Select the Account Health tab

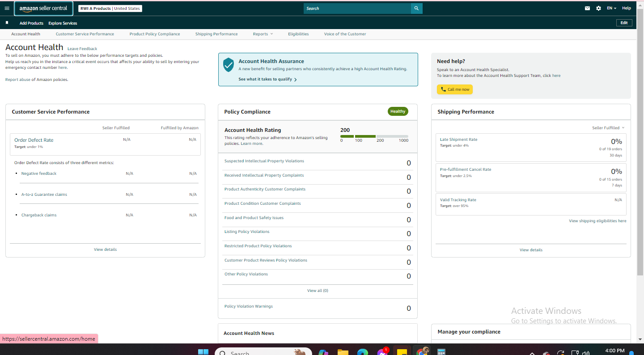[x=26, y=34]
